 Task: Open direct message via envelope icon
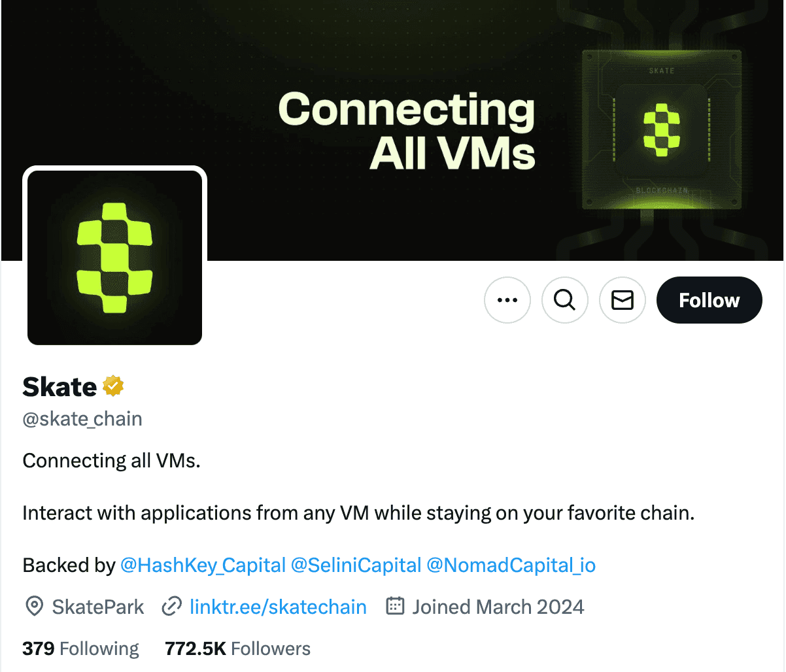pyautogui.click(x=623, y=300)
